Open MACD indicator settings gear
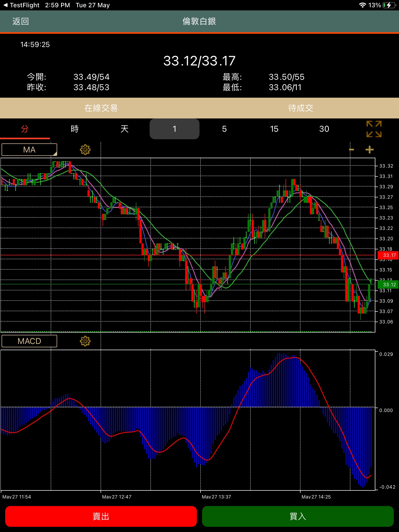399x532 pixels. [x=85, y=341]
